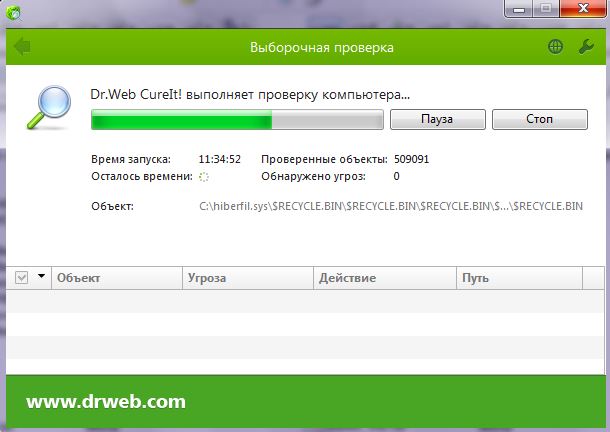
Task: Click scanned objects count 509091
Action: [x=412, y=159]
